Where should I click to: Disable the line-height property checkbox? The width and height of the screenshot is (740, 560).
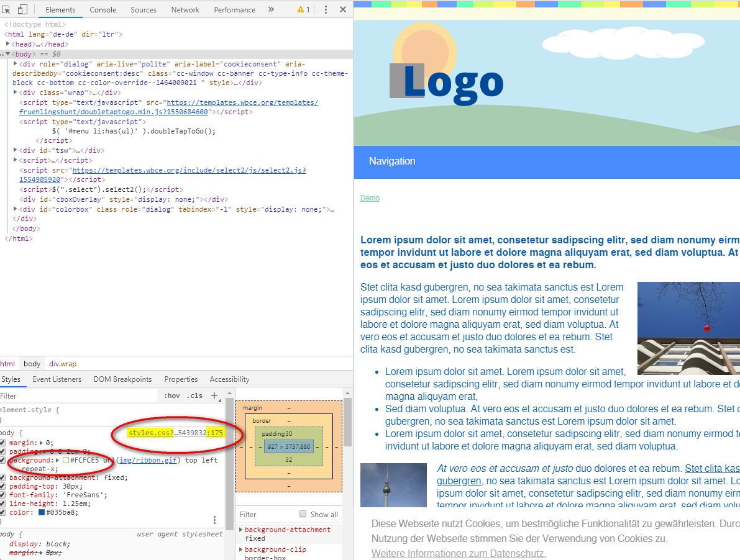click(2, 504)
